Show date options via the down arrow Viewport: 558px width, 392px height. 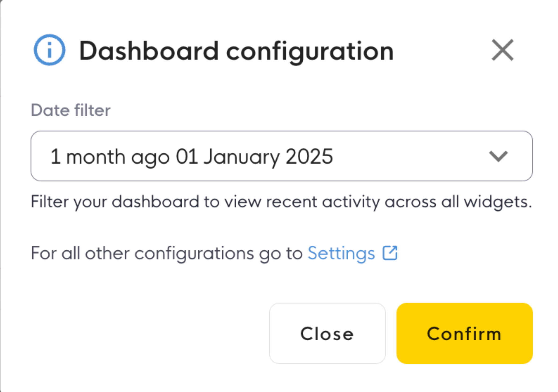(x=499, y=156)
